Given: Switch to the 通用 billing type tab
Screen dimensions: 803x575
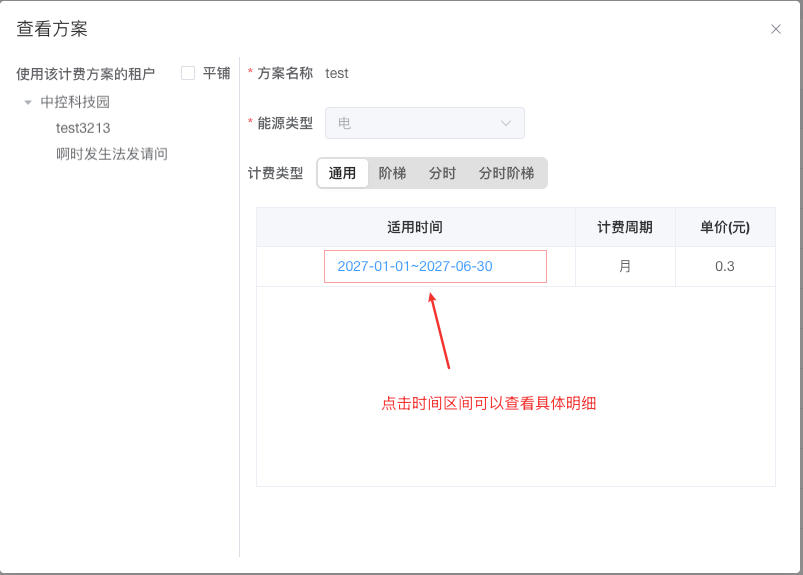Looking at the screenshot, I should tap(342, 173).
